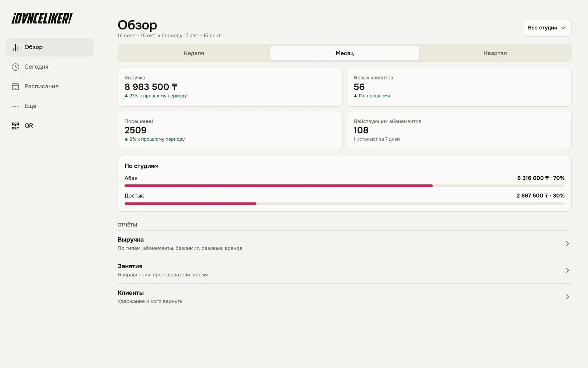Image resolution: width=588 pixels, height=368 pixels.
Task: Switch to the Квартал period tab
Action: pyautogui.click(x=495, y=53)
